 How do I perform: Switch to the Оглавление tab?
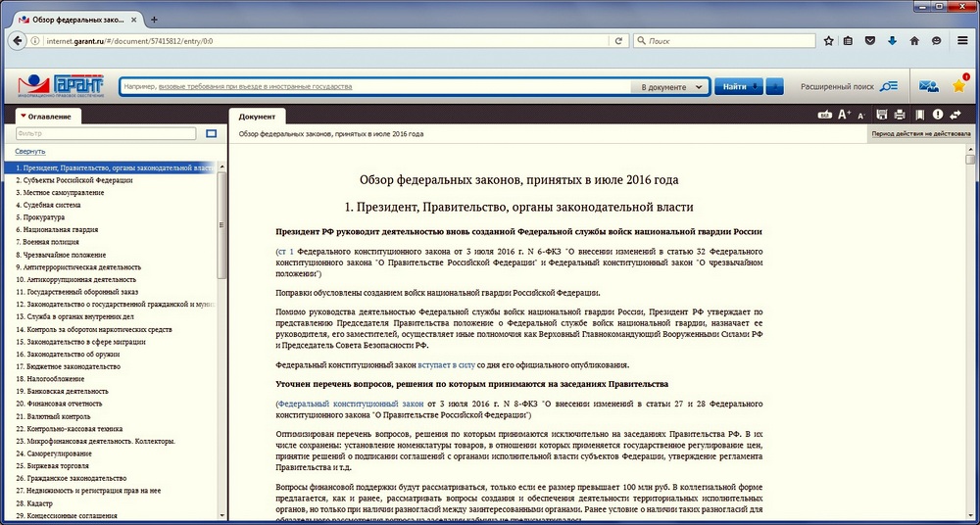point(47,117)
